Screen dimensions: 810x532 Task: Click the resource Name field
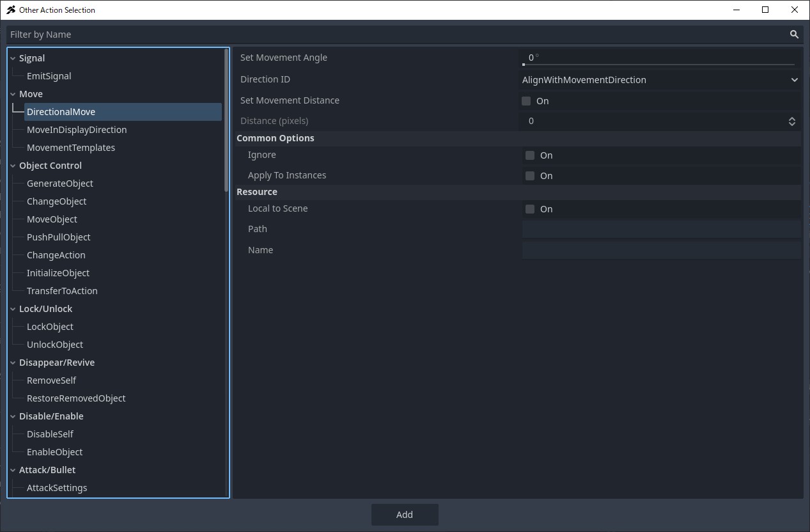pos(661,250)
